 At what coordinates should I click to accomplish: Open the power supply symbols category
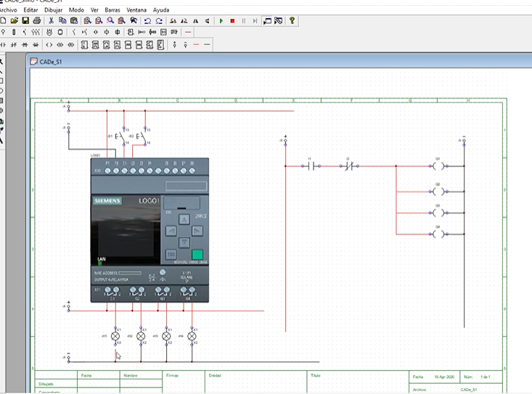tap(3, 32)
